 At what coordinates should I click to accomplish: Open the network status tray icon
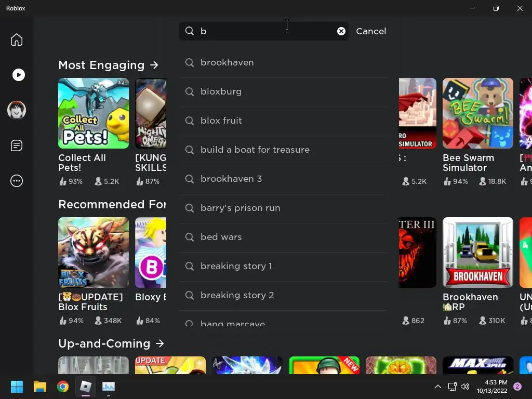pyautogui.click(x=453, y=387)
